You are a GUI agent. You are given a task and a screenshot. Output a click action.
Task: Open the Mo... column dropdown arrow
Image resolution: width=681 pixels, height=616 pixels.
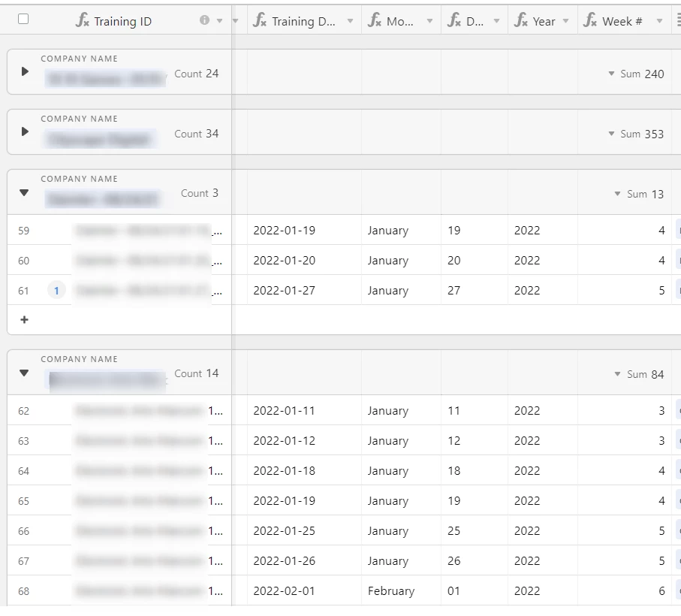pos(429,21)
